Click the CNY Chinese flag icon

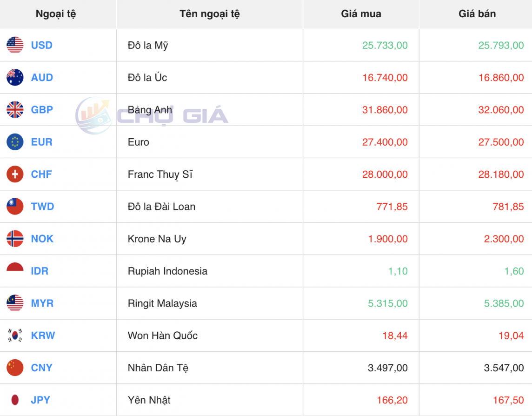14,368
